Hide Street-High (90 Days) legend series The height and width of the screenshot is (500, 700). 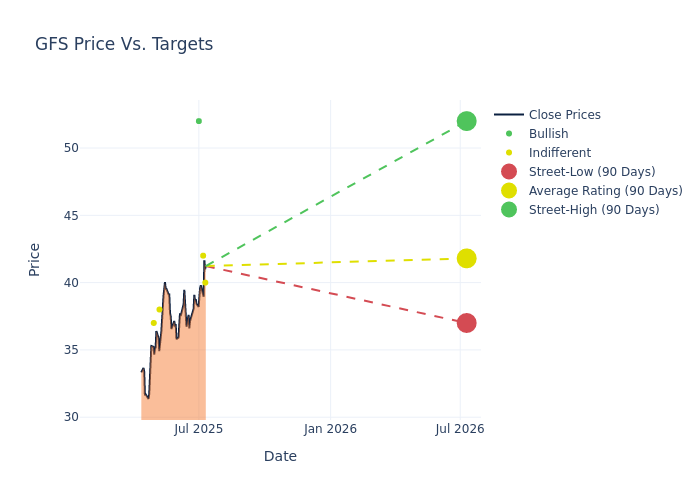(577, 209)
